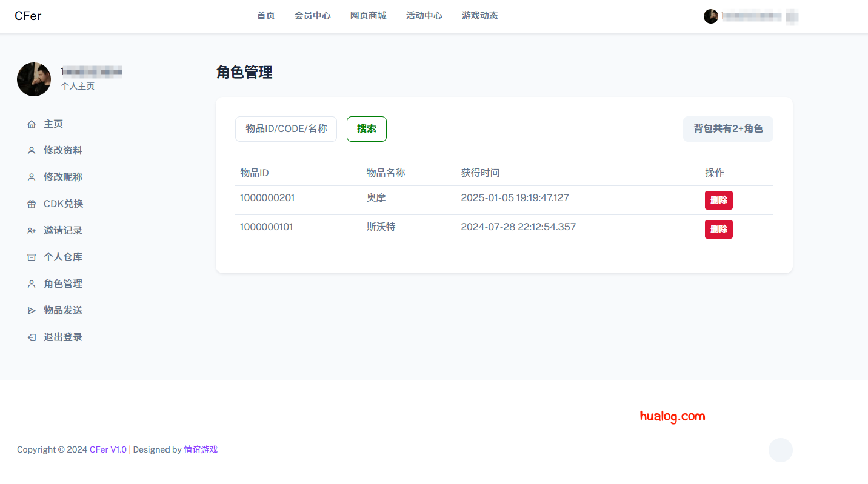This screenshot has height=484, width=868.
Task: Delete the 斯沃特 character row
Action: point(718,229)
